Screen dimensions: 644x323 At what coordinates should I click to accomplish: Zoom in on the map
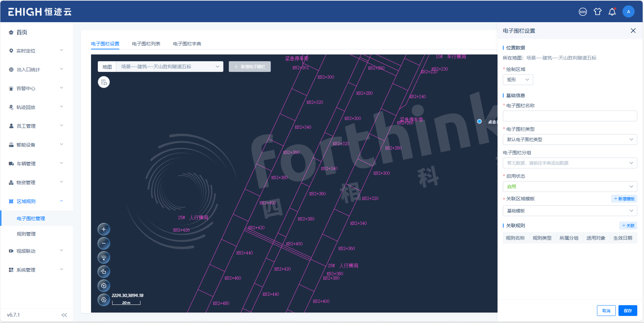point(104,229)
